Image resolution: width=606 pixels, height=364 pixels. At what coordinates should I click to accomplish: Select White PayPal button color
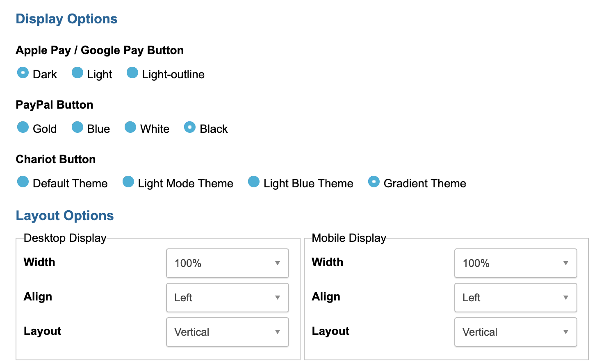[x=130, y=127]
